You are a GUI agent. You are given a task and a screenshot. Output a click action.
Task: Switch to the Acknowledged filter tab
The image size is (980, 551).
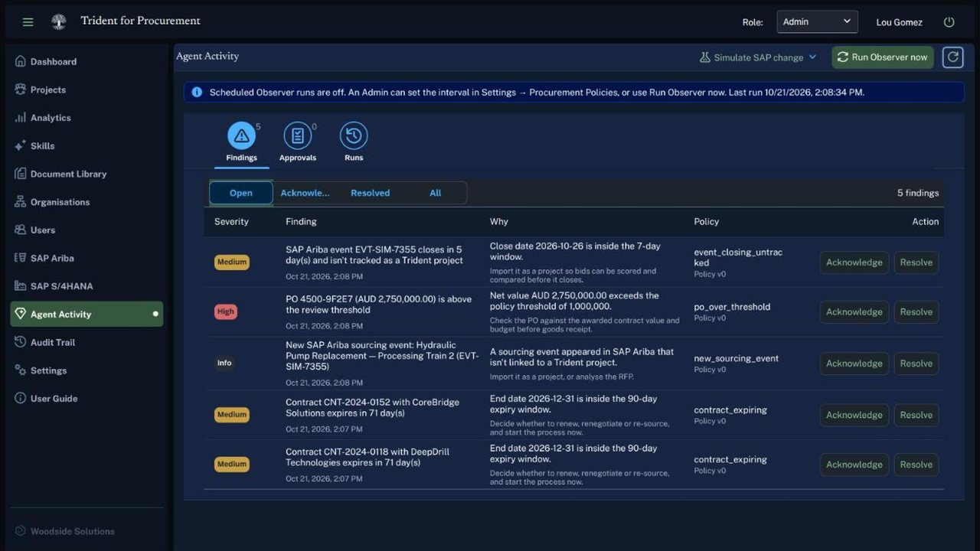coord(305,193)
